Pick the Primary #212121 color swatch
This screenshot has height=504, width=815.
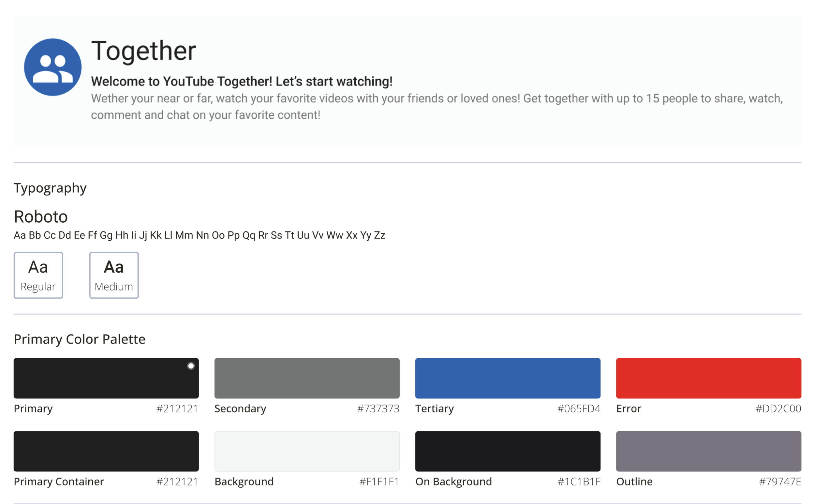[106, 378]
